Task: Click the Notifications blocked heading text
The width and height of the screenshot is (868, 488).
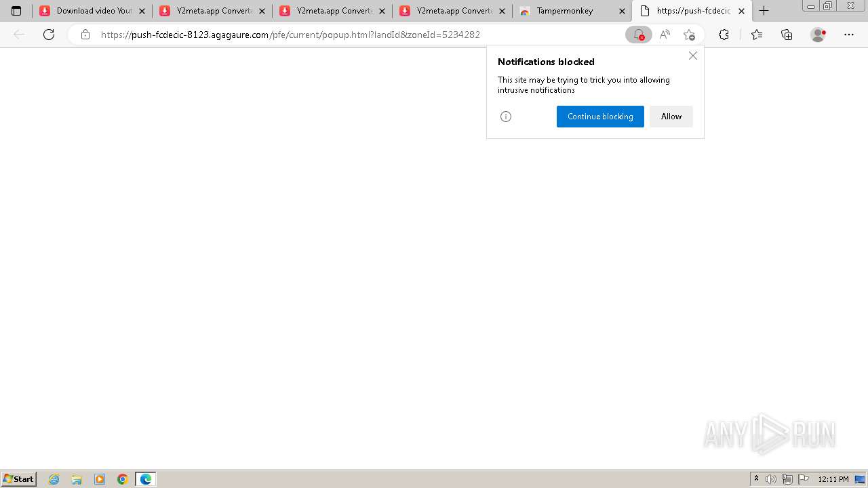Action: coord(546,62)
